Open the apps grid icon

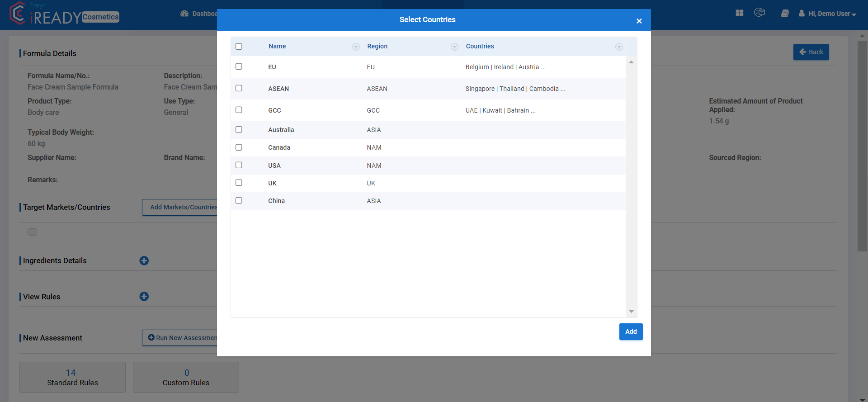point(740,13)
